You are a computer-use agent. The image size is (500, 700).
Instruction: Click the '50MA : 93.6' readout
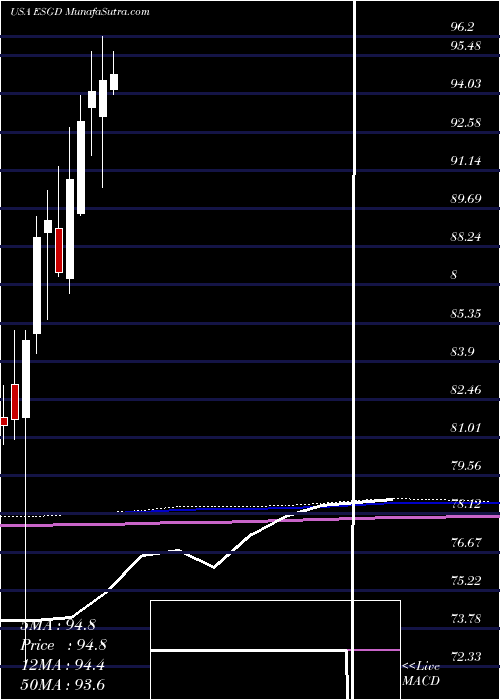coord(63,685)
